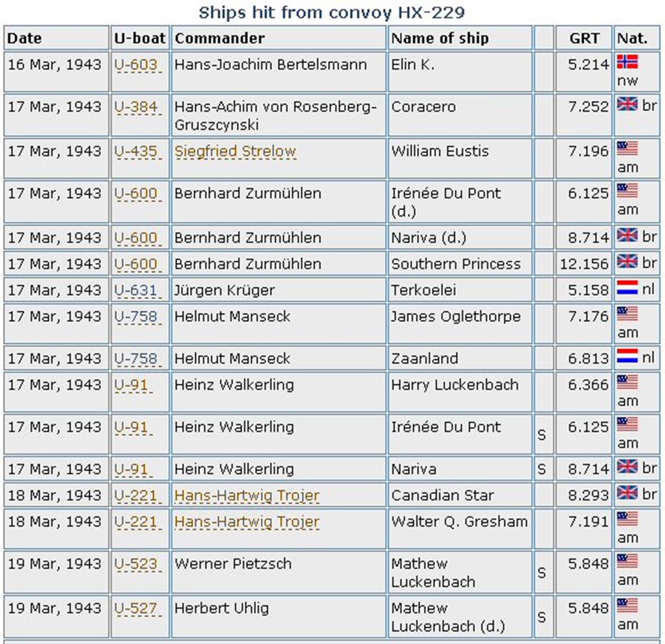Screen dimensions: 665x644
Task: Click the American flag in the Harry Luckenbach row
Action: (627, 382)
